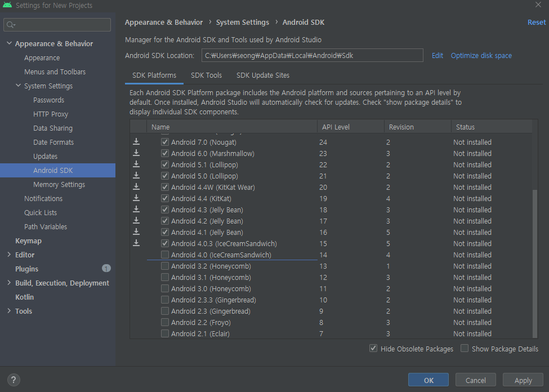Open Updates settings page
Screen dimensions: 549x392
click(45, 156)
